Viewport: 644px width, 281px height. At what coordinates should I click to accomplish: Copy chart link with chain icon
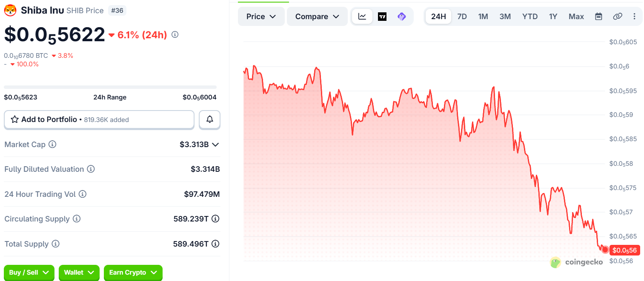pyautogui.click(x=617, y=17)
